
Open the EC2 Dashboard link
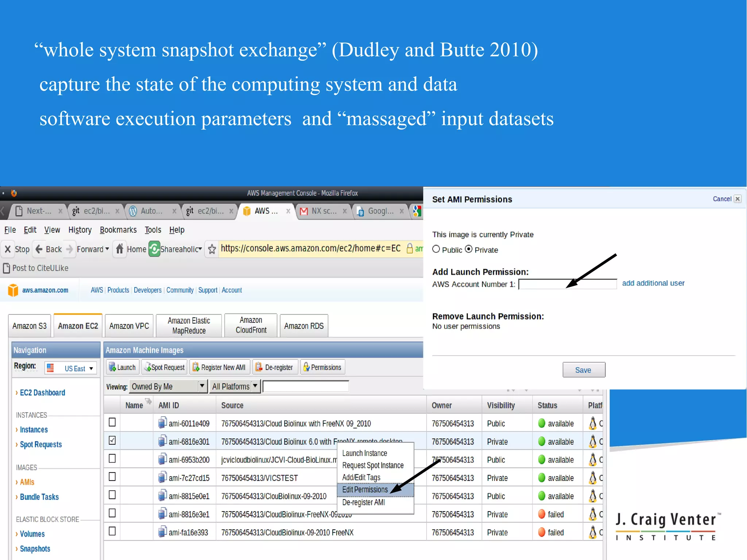(x=42, y=393)
